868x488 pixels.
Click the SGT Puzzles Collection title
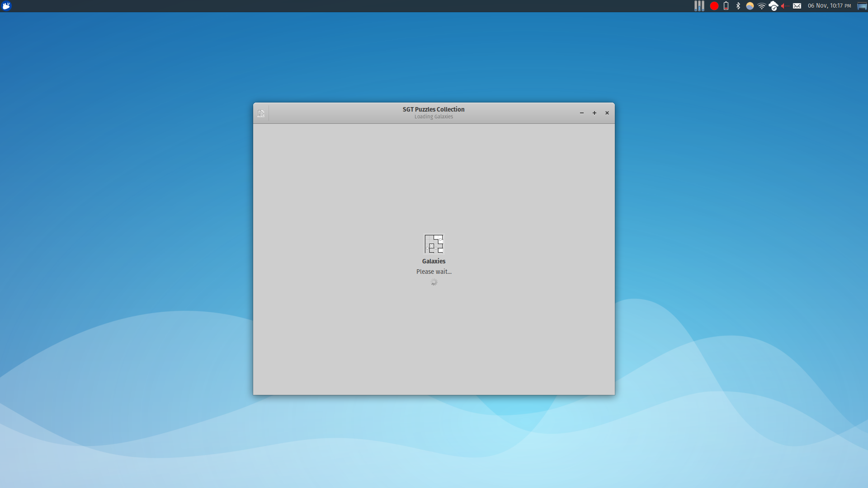[x=434, y=109]
